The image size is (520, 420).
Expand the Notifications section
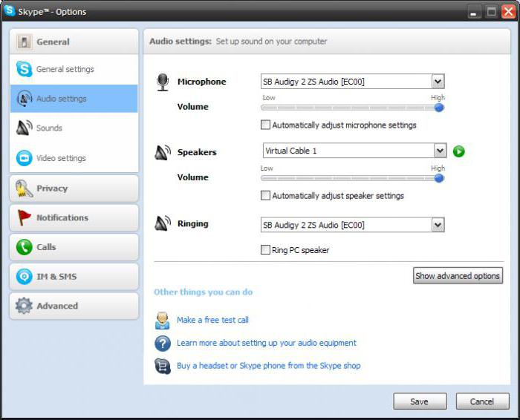pos(74,217)
